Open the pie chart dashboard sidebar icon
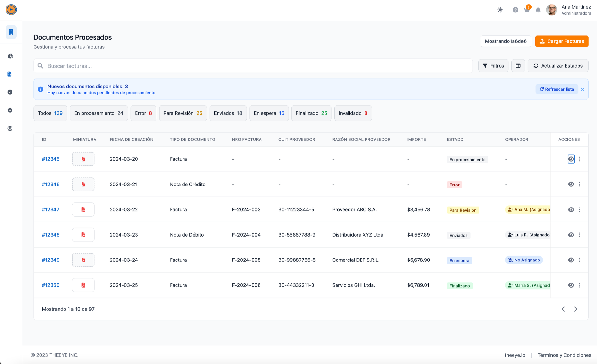This screenshot has height=364, width=597. [x=10, y=56]
